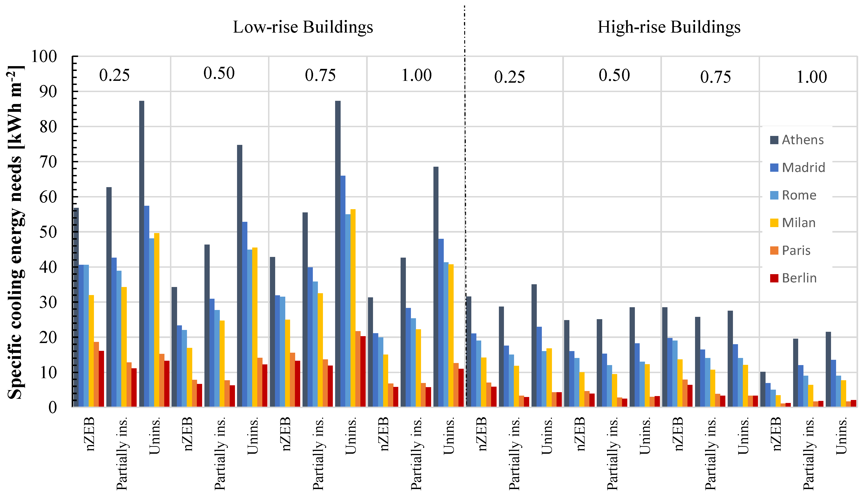The height and width of the screenshot is (501, 868).
Task: Click the Rome legend color swatch
Action: pos(774,195)
